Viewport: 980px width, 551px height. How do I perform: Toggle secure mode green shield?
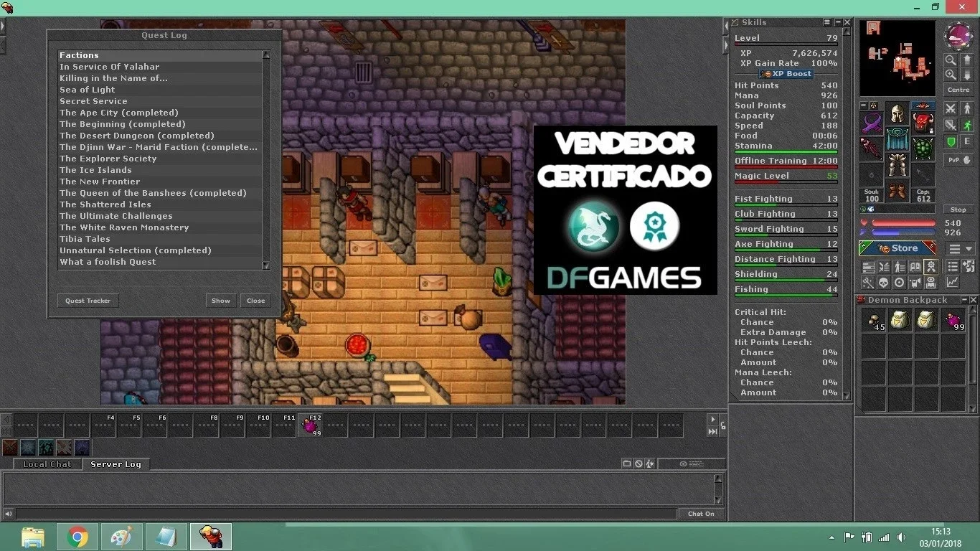[x=951, y=142]
